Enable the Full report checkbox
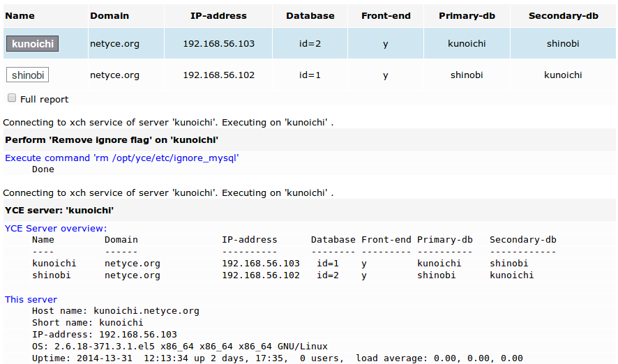Viewport: 618px width, 364px height. tap(12, 98)
